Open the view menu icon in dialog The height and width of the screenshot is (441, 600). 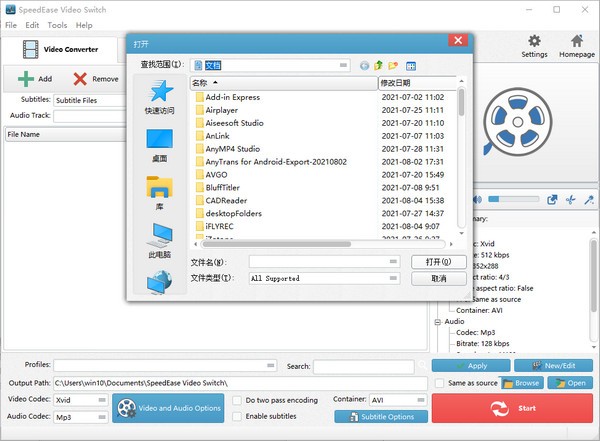coord(411,66)
